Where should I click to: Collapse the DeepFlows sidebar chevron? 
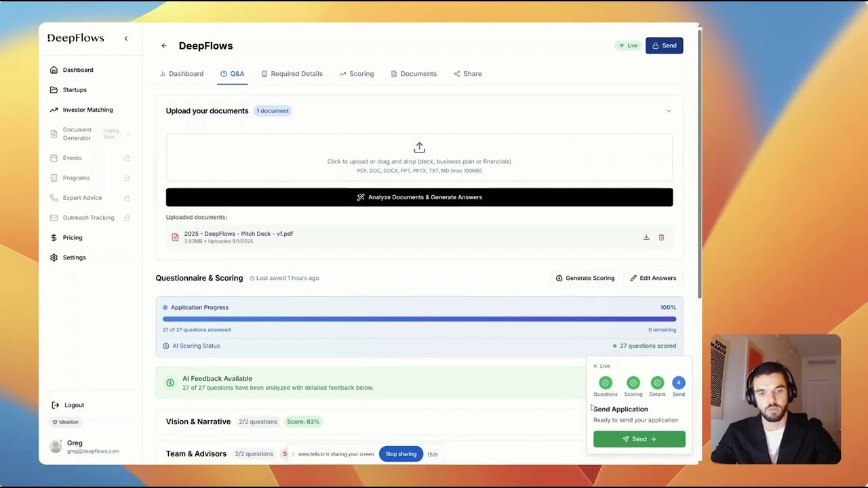click(x=125, y=39)
